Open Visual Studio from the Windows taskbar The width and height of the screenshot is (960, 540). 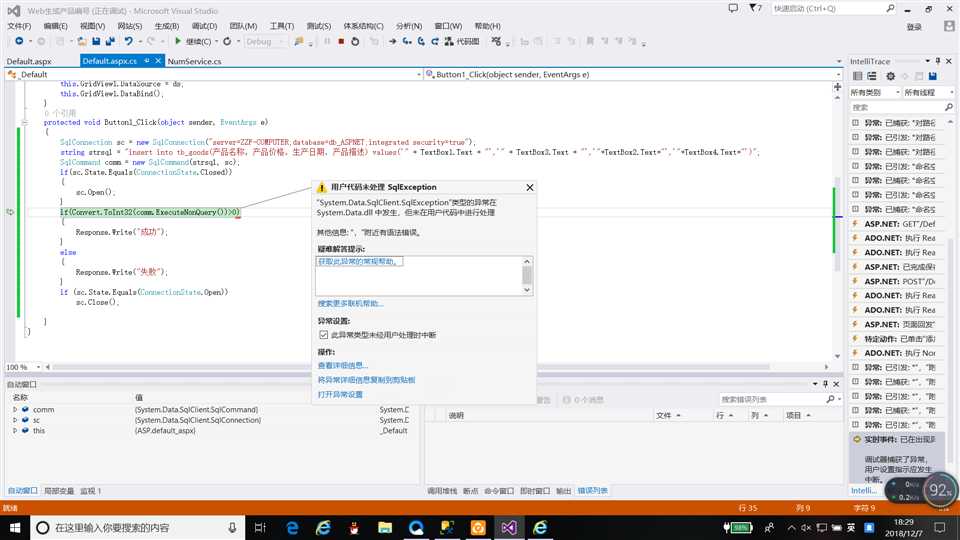pyautogui.click(x=509, y=527)
